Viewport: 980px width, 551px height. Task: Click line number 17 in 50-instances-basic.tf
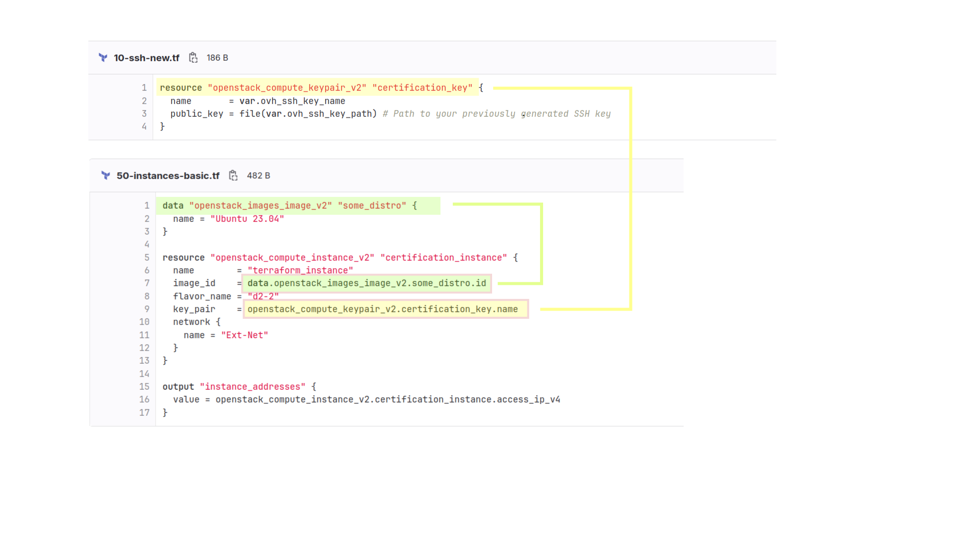[x=144, y=412]
